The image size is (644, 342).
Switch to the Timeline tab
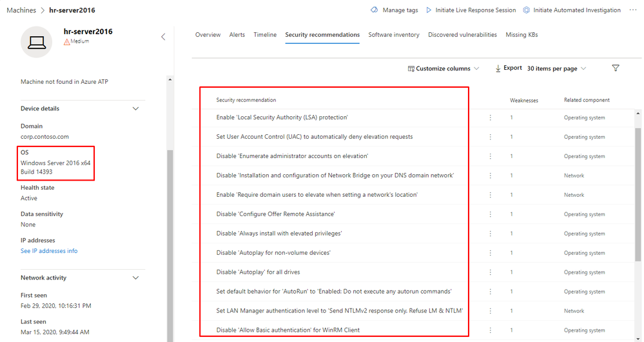(x=265, y=35)
